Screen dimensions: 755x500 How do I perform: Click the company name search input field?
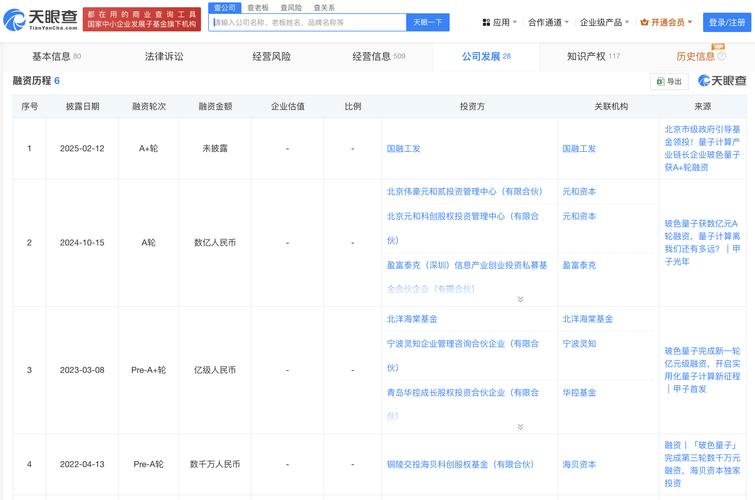click(306, 22)
